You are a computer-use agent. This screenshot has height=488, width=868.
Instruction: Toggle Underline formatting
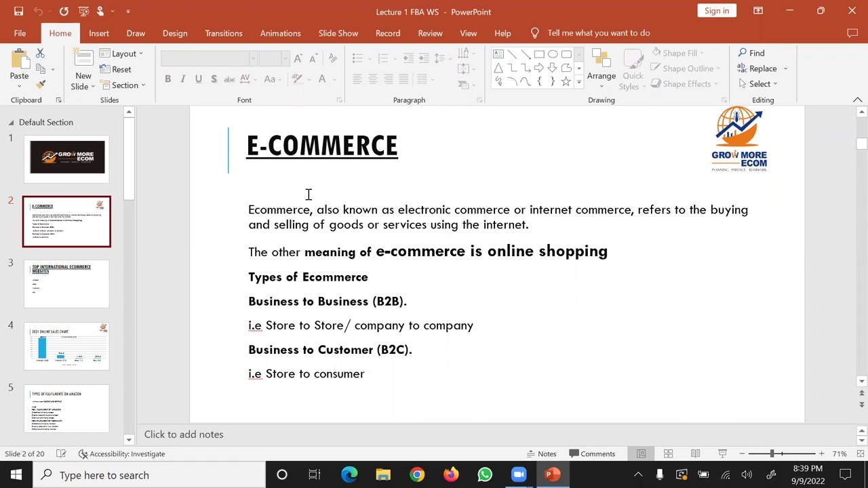click(198, 79)
